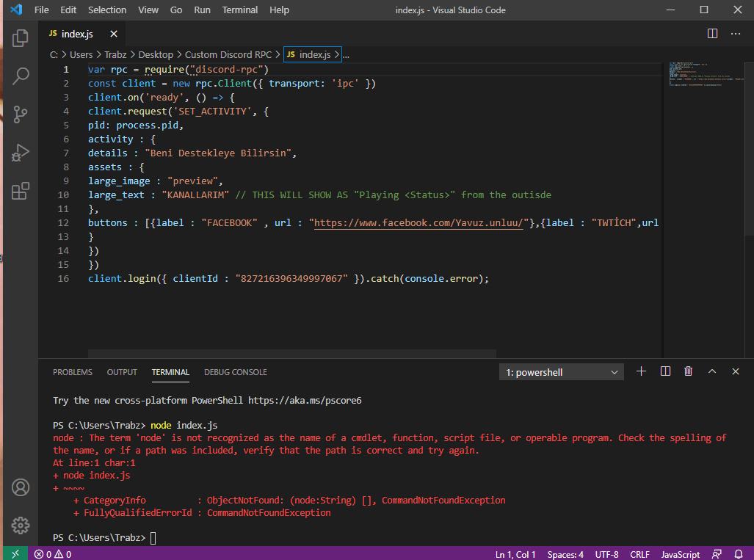The image size is (754, 560).
Task: Click "Beni Destekleye Bilirsin" details string
Action: [218, 153]
